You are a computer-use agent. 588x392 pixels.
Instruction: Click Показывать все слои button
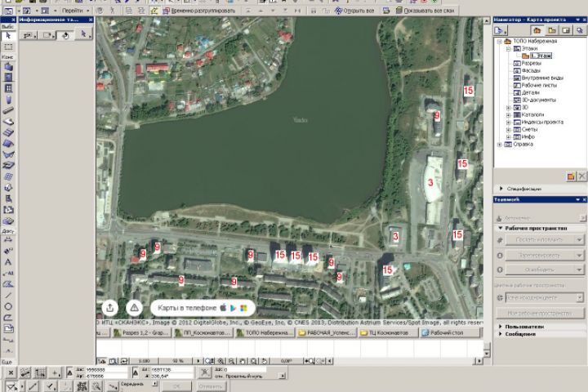[425, 11]
